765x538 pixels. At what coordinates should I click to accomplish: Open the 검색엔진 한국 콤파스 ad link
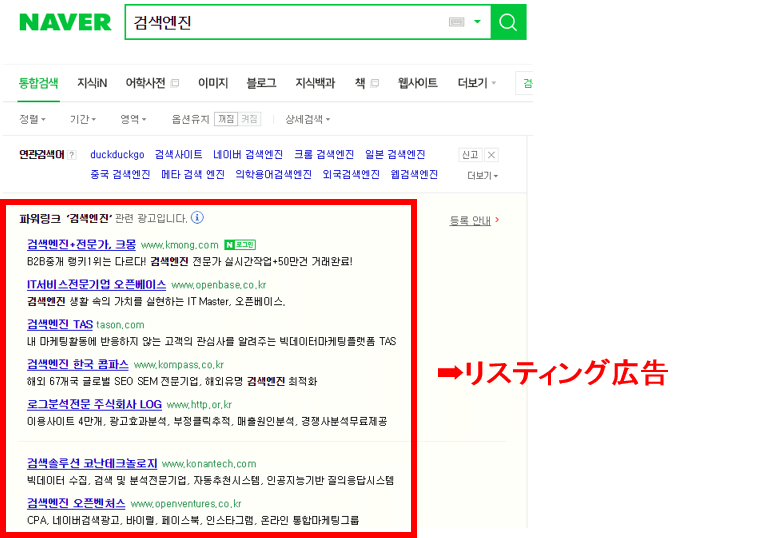pos(78,364)
